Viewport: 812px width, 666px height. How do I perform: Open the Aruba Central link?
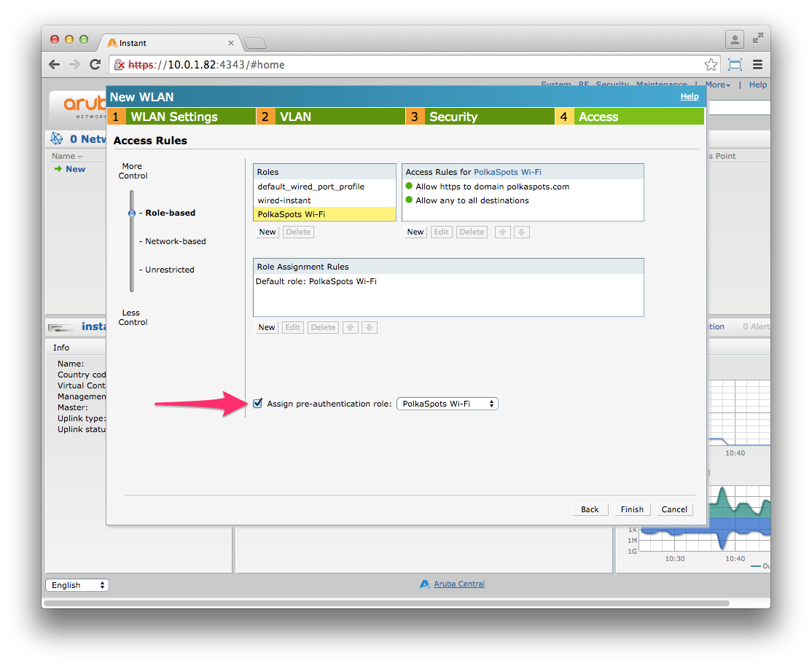click(x=459, y=584)
